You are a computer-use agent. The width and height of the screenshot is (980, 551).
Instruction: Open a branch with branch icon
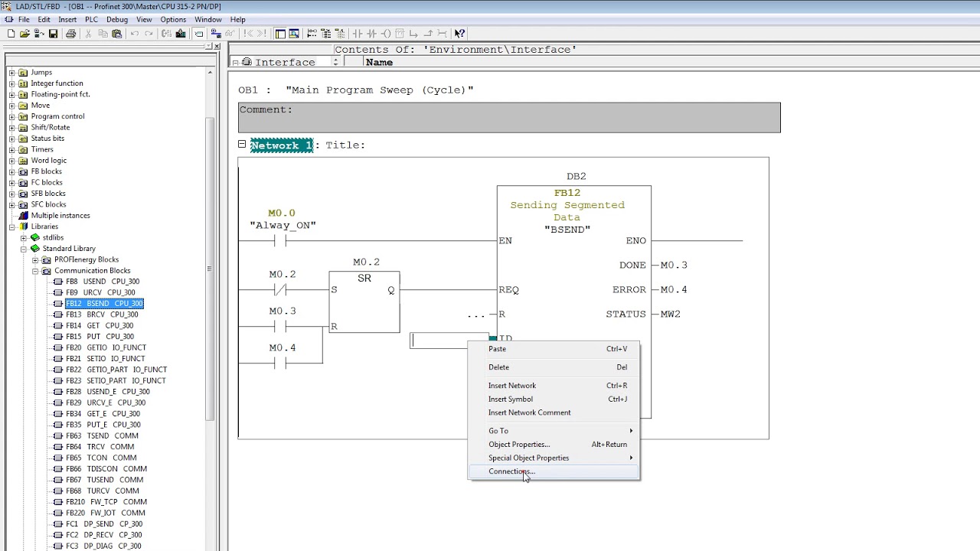[x=413, y=34]
